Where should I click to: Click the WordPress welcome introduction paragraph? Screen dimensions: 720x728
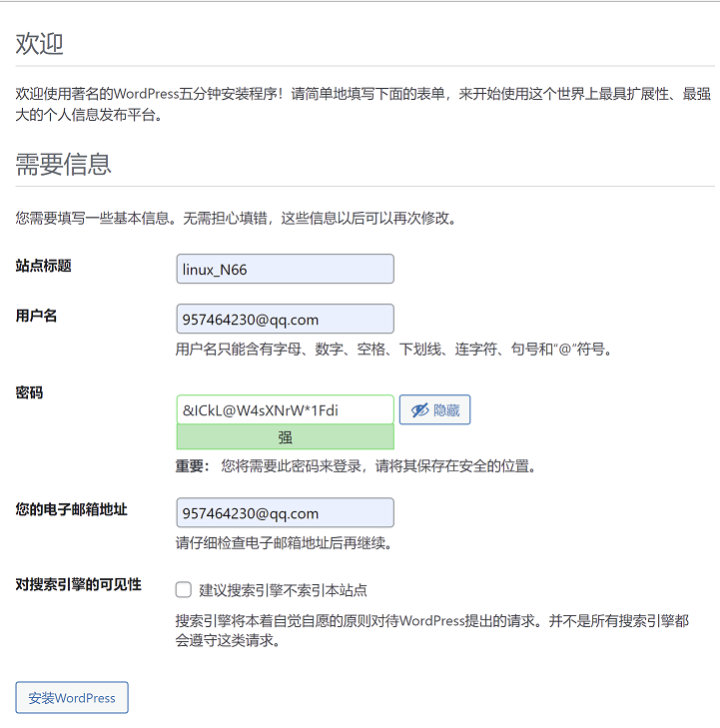[x=350, y=104]
